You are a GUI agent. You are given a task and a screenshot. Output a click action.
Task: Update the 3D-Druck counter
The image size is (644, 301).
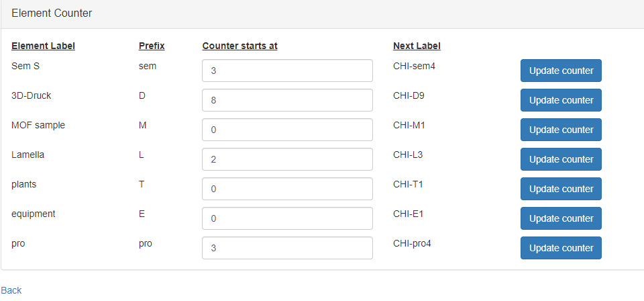pos(561,100)
